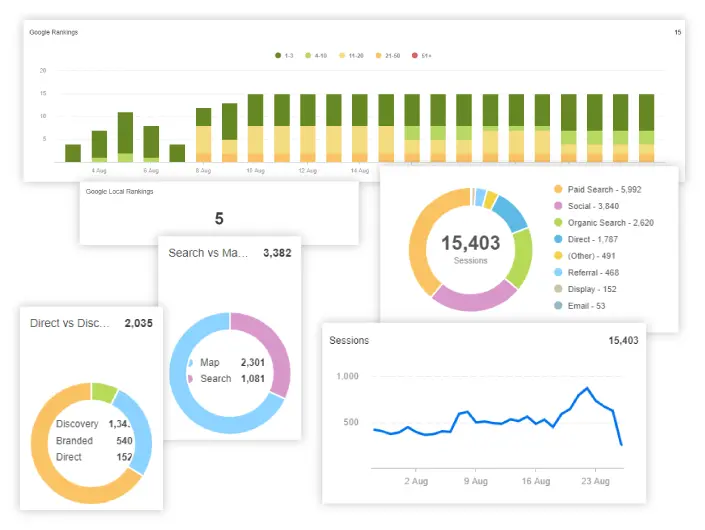Click the Map entry in donut chart

point(209,363)
